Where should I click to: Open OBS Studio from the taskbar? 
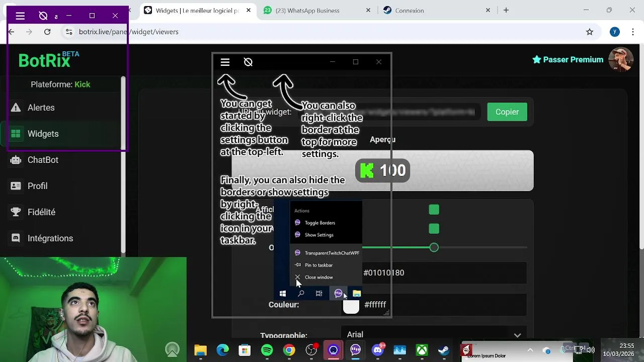tap(311, 350)
